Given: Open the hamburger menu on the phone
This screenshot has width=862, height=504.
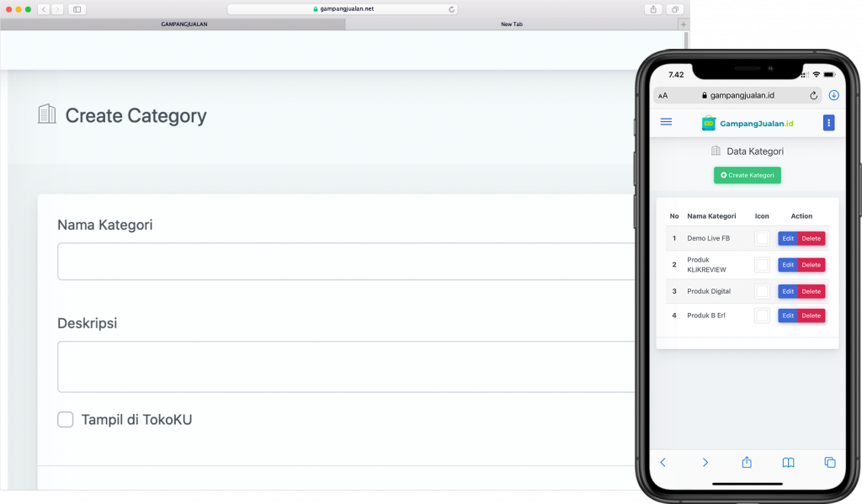Looking at the screenshot, I should (x=666, y=122).
